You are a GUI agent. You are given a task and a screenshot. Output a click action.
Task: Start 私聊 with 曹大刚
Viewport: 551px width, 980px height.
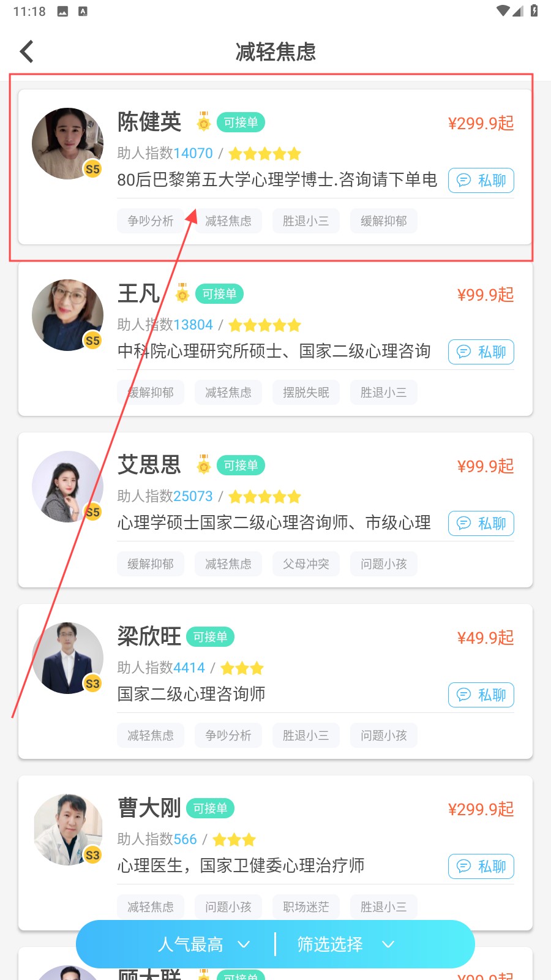pos(481,866)
